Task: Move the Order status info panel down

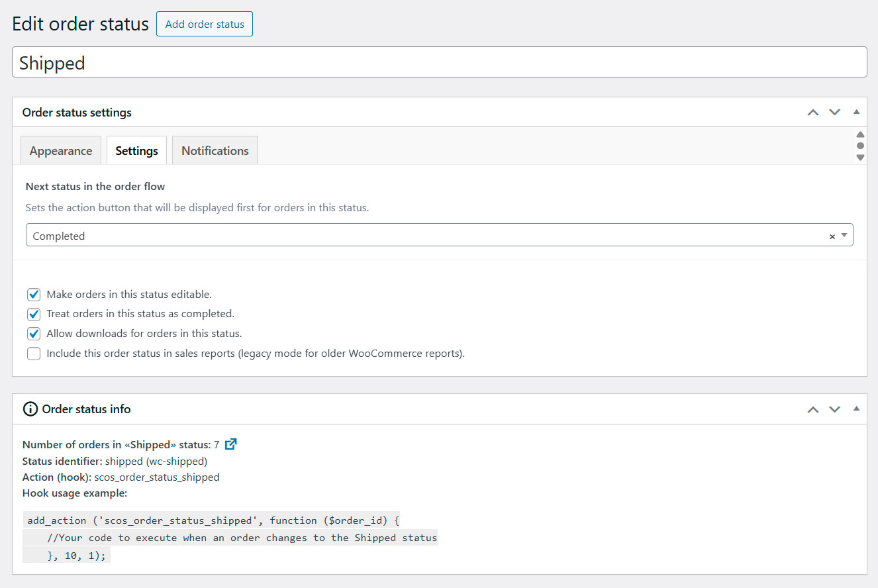Action: (x=834, y=409)
